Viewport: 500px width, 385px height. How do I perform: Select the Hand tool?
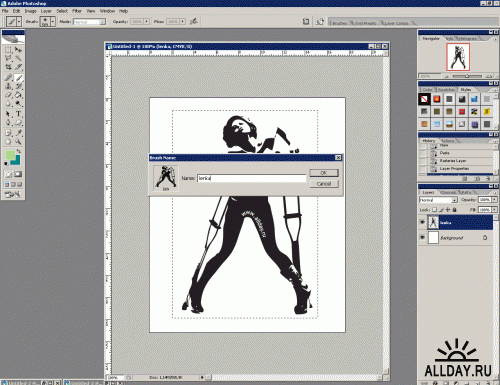pos(8,142)
